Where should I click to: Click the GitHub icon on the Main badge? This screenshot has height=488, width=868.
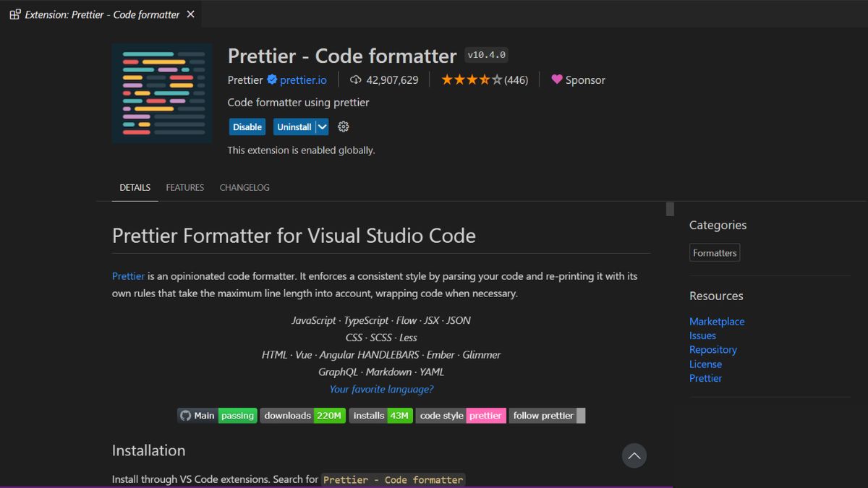(x=187, y=415)
